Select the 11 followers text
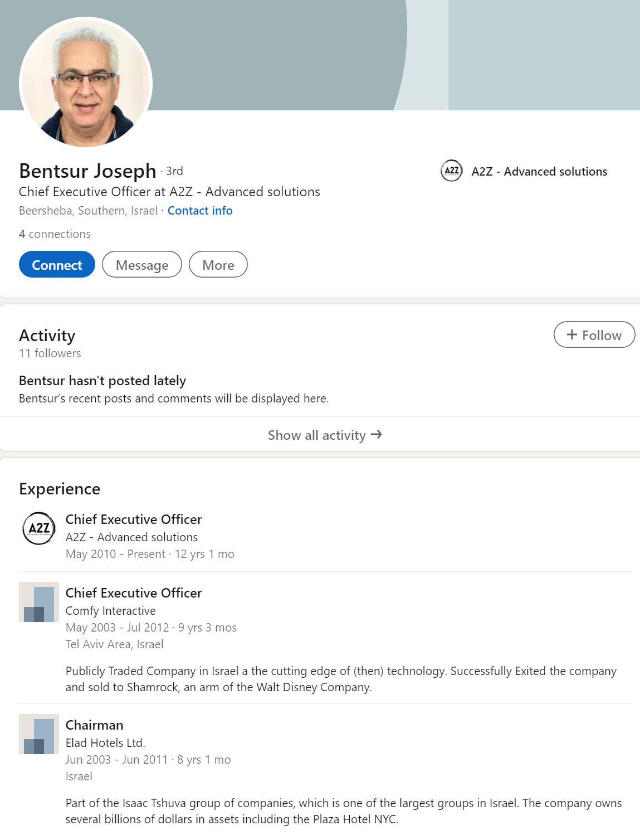Image resolution: width=640 pixels, height=840 pixels. (x=50, y=353)
